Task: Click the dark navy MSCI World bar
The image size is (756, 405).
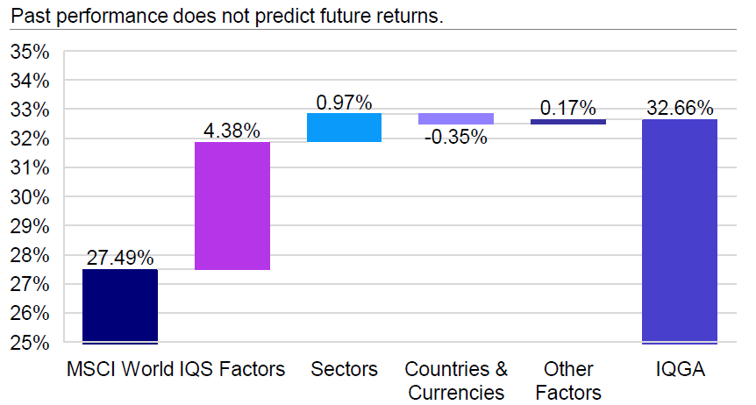Action: (x=120, y=307)
